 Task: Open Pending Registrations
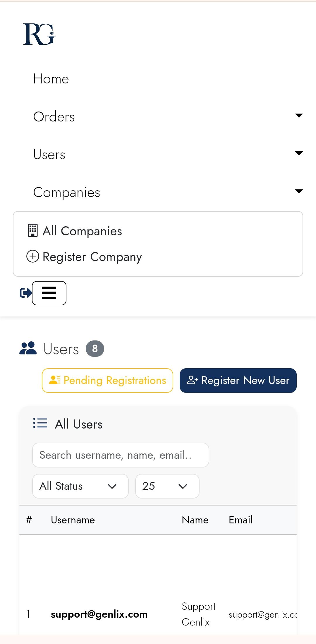(107, 380)
